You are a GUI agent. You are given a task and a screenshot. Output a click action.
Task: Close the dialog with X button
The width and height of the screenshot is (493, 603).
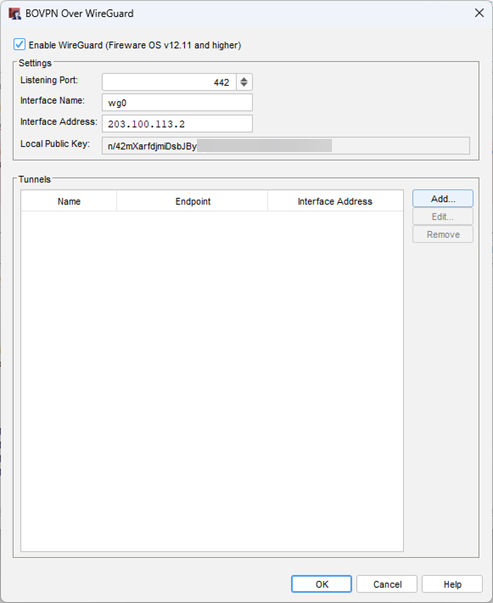click(479, 13)
